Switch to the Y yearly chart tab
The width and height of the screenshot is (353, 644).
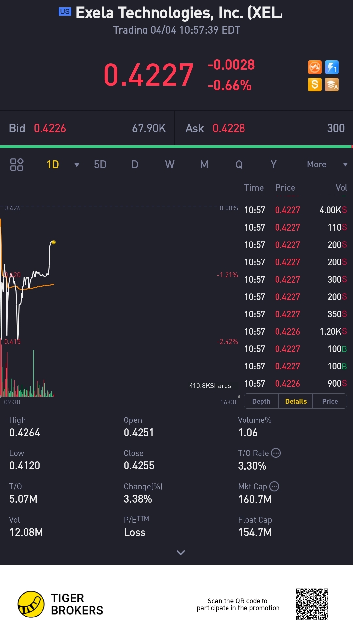pos(274,164)
